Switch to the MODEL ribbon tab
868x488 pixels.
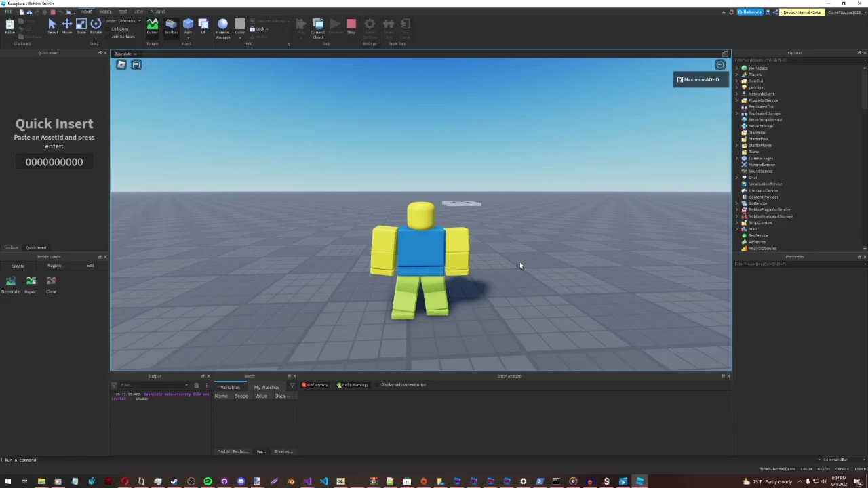pos(105,12)
